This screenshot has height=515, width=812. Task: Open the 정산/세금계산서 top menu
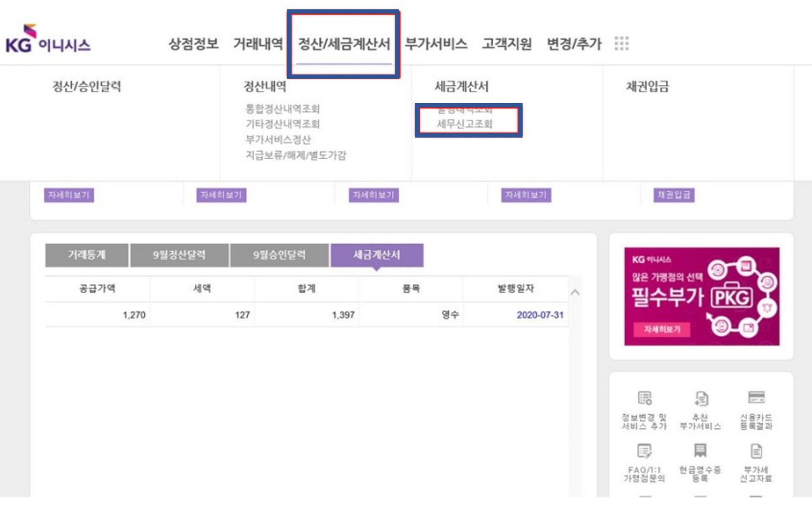point(344,44)
